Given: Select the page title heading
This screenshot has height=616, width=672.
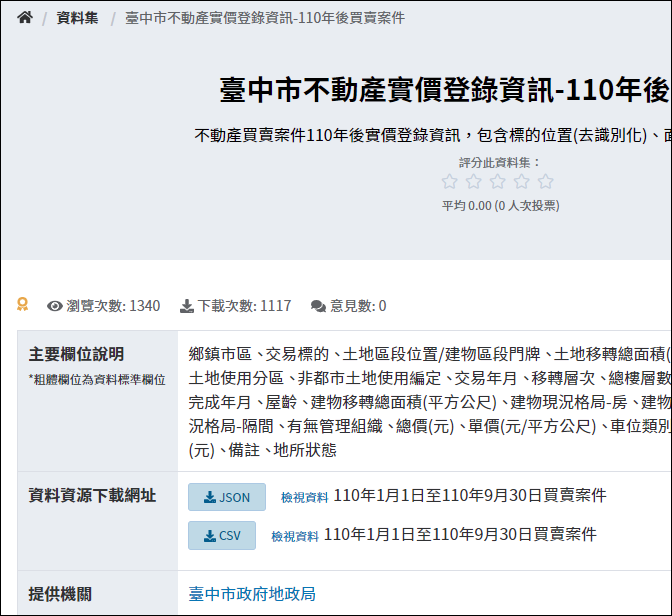Looking at the screenshot, I should 445,90.
